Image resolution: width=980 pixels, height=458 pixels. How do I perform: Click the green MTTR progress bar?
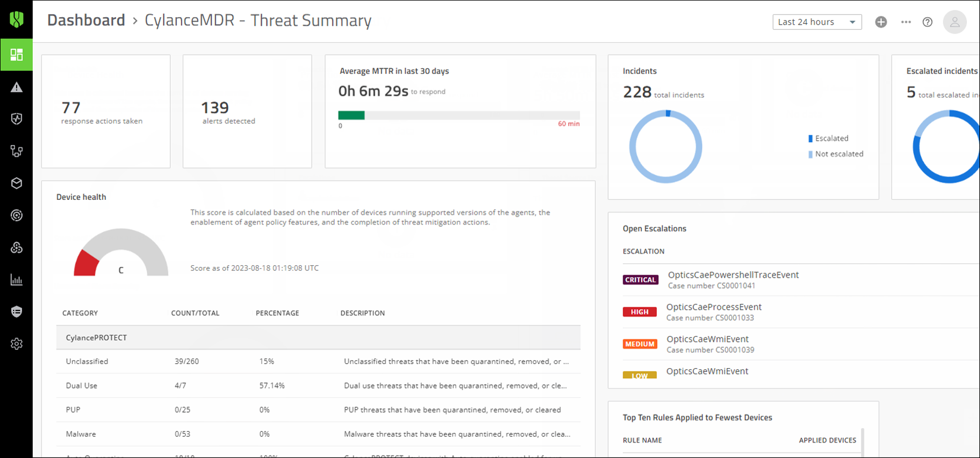(x=351, y=116)
